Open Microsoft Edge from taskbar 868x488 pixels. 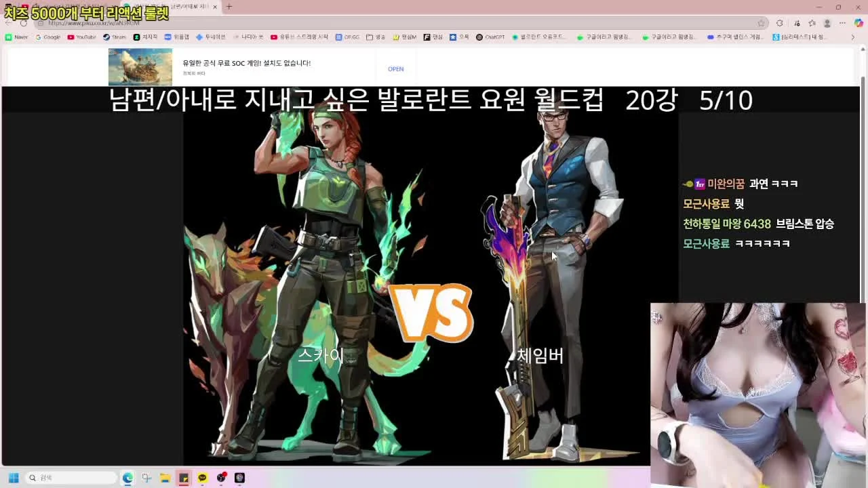point(127,478)
